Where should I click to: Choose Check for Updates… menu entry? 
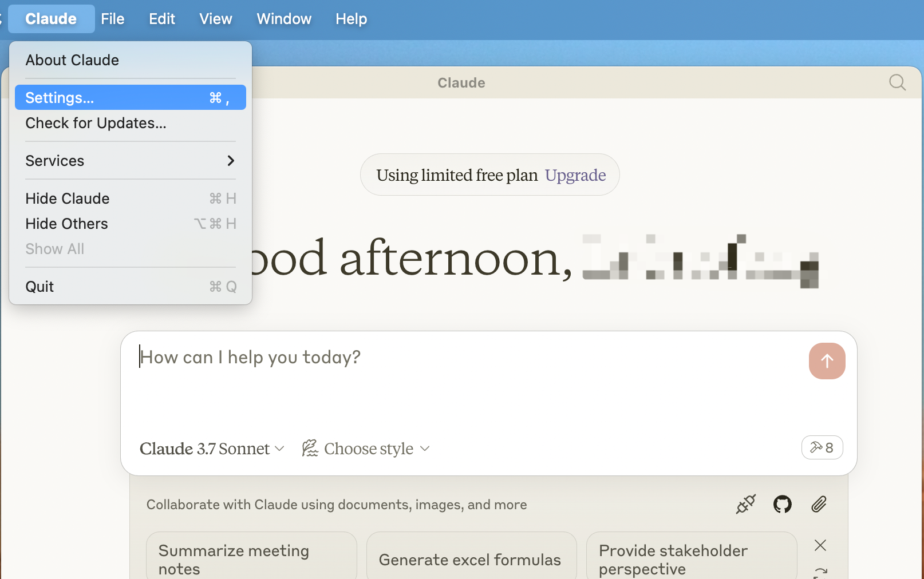tap(131, 123)
